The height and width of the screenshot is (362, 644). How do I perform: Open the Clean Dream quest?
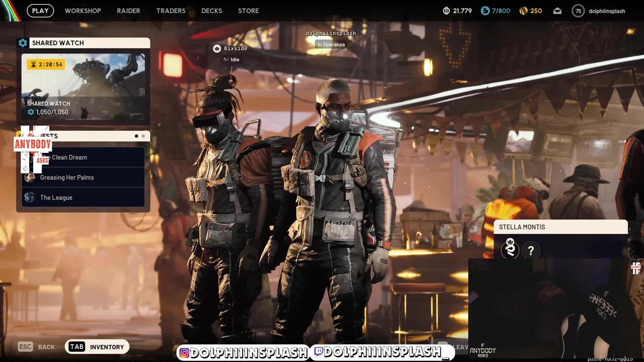pos(83,157)
